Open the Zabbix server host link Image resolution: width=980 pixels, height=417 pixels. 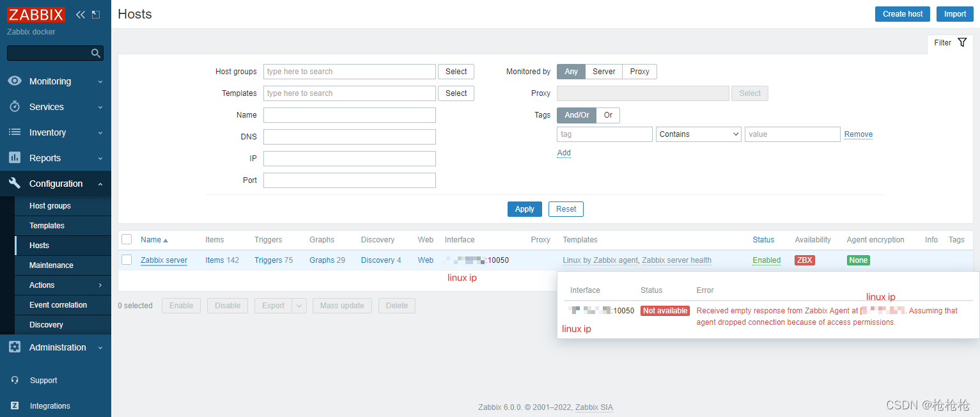point(164,260)
